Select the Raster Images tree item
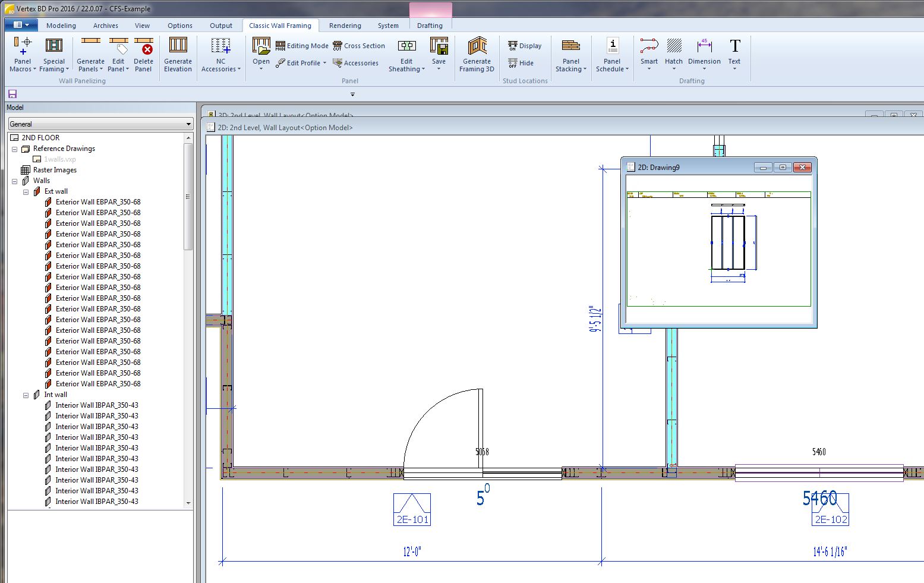Image resolution: width=924 pixels, height=583 pixels. click(55, 170)
